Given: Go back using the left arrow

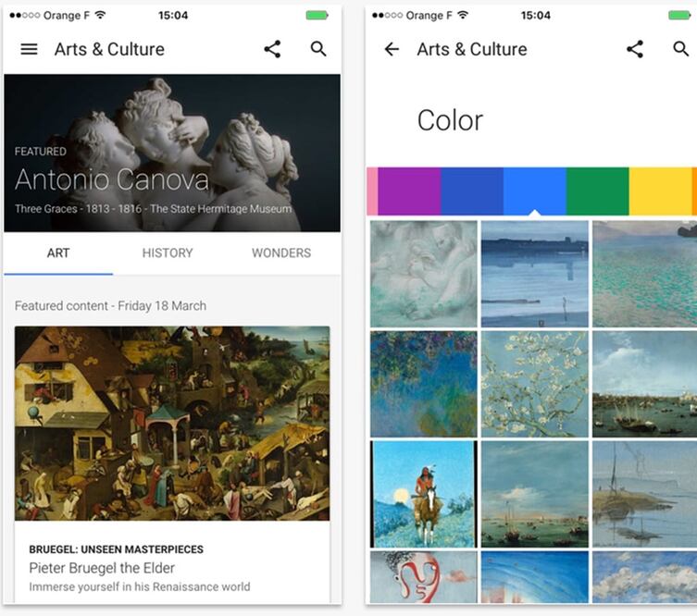Looking at the screenshot, I should pos(392,49).
